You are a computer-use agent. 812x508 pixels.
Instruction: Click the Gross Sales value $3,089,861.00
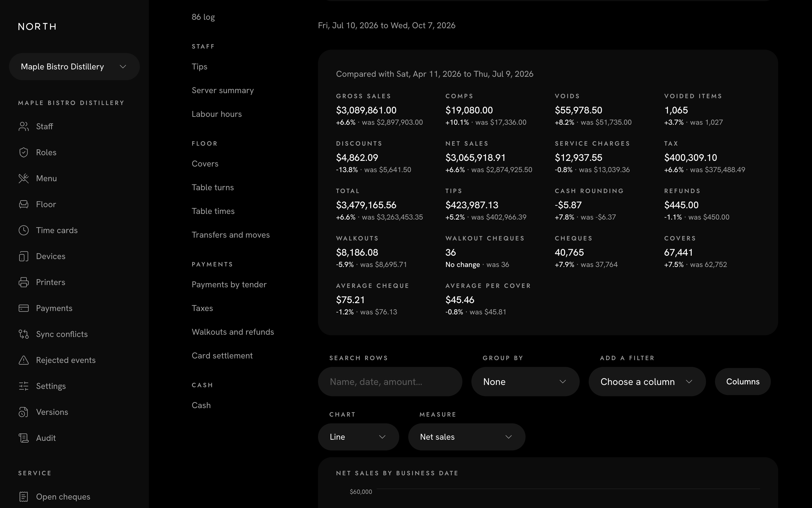pos(366,110)
